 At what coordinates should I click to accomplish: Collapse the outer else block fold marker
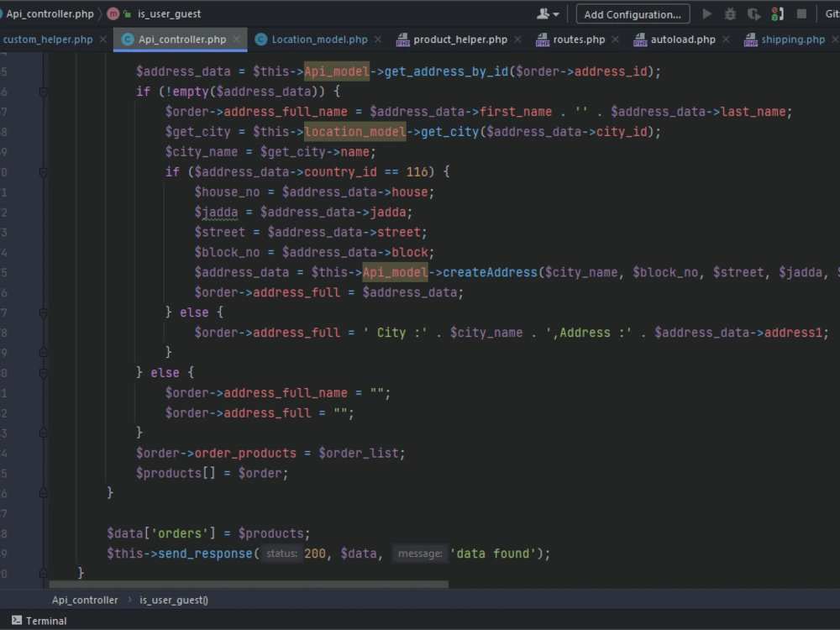tap(44, 373)
